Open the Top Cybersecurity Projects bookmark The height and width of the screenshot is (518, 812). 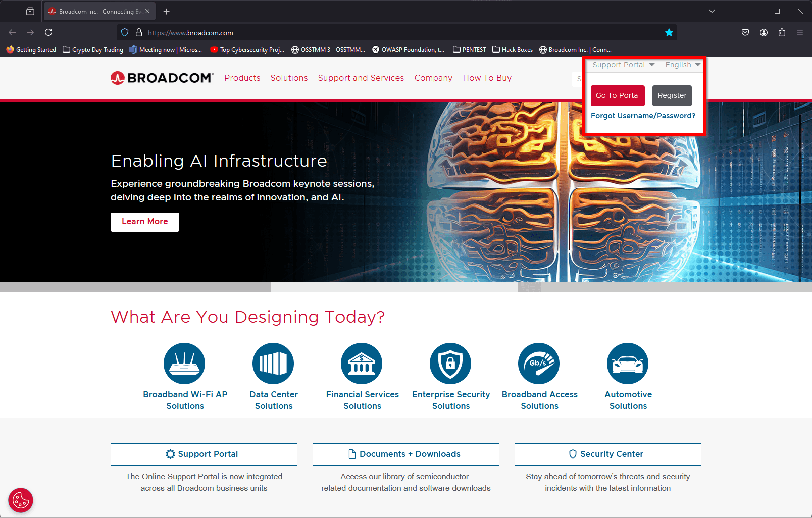click(247, 49)
